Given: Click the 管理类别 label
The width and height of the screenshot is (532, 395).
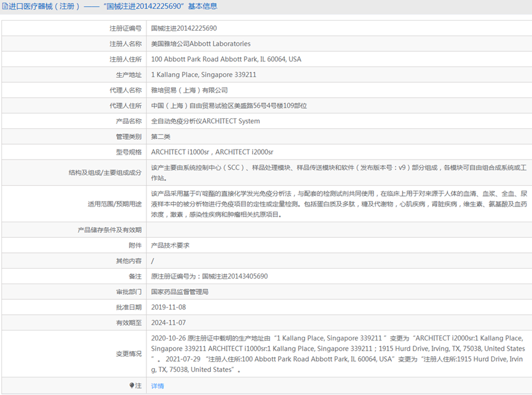Looking at the screenshot, I should coord(128,136).
